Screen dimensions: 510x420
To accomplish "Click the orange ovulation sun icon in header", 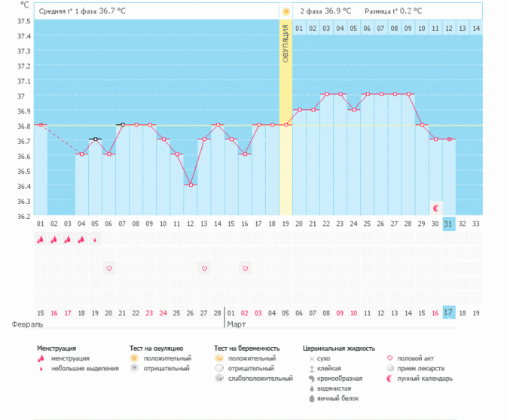I will click(286, 11).
